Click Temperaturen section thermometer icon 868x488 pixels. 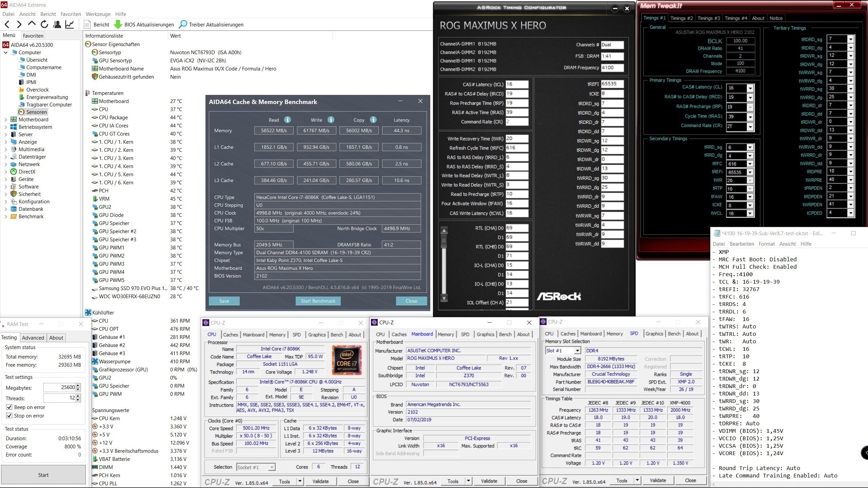[88, 93]
